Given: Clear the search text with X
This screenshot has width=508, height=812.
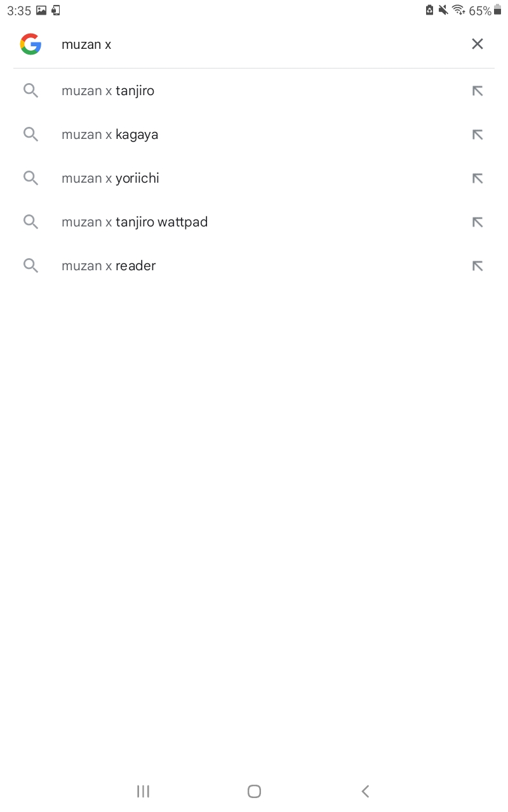Looking at the screenshot, I should pos(477,44).
